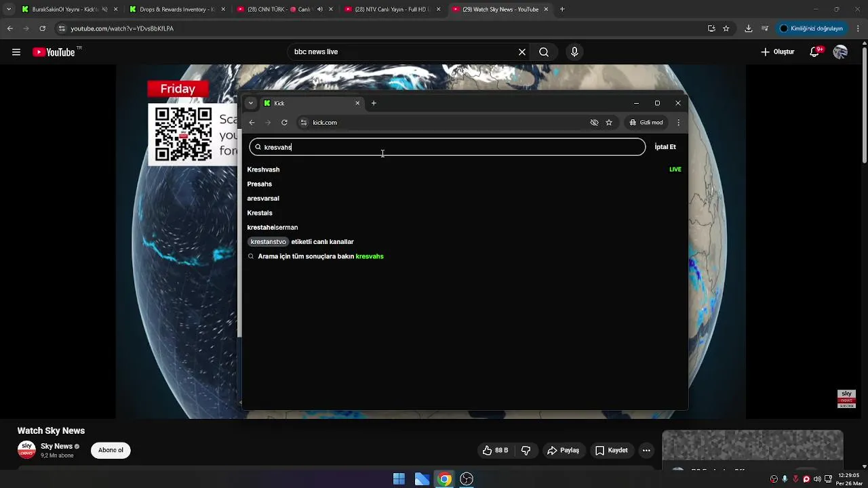Open a new tab in main Chrome window
The width and height of the screenshot is (868, 488).
562,9
